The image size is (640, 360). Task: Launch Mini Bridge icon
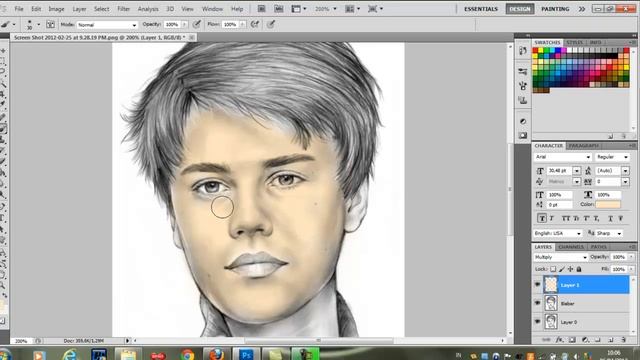[279, 9]
